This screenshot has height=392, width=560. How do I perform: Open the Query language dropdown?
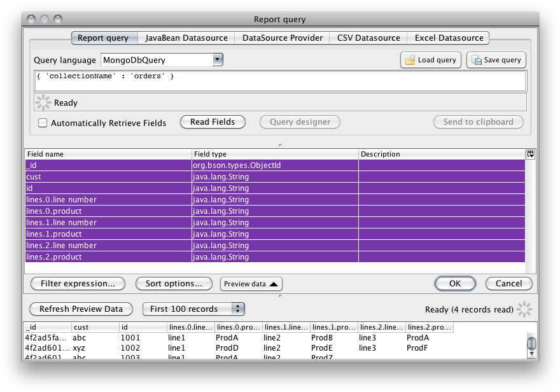tap(217, 59)
